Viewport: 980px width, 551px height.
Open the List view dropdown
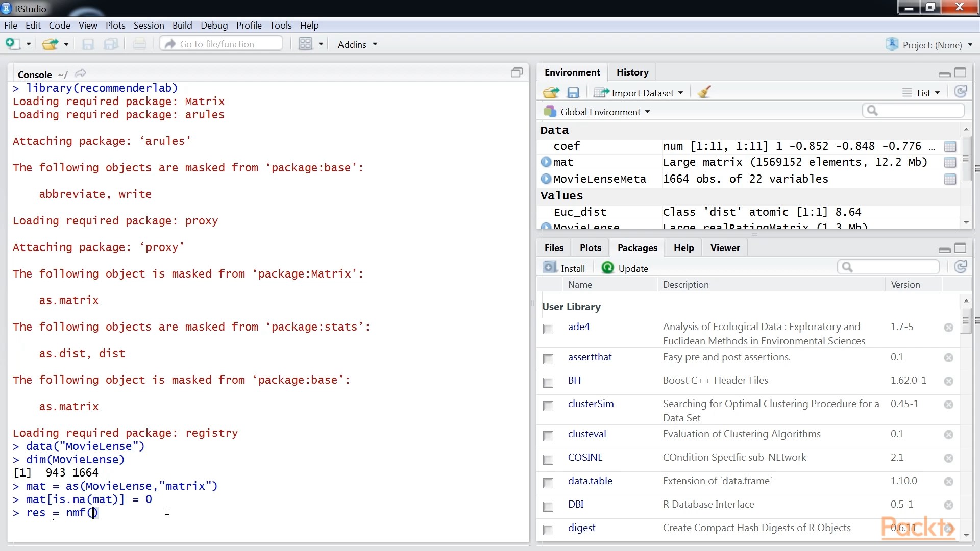[x=921, y=93]
